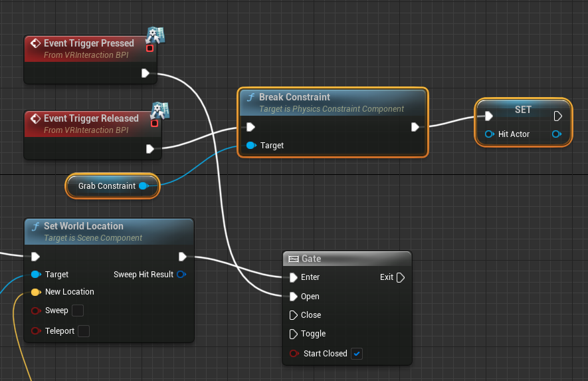Screen dimensions: 588x381
Task: Click the red delegate pin on Event Trigger Released
Action: (x=154, y=124)
